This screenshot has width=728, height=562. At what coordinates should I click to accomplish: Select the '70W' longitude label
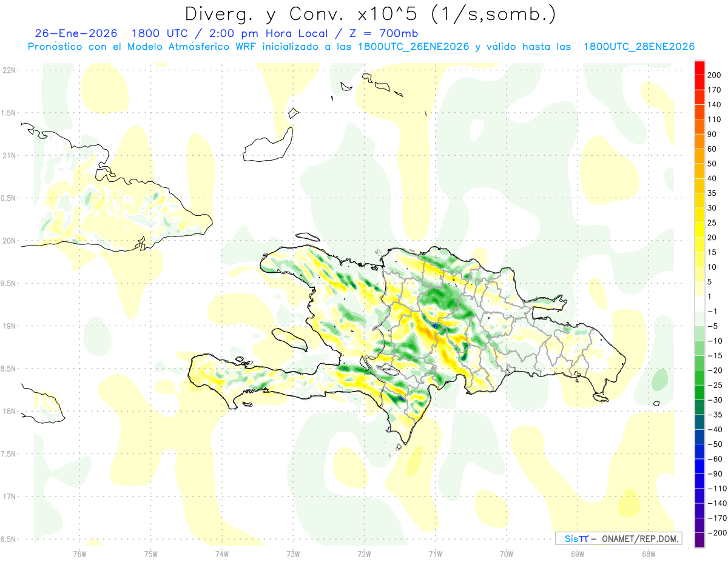[x=506, y=554]
